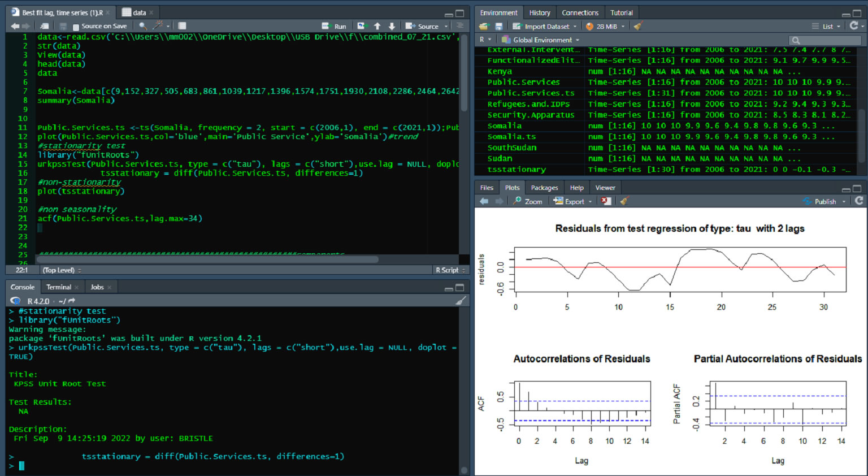This screenshot has width=868, height=476.
Task: Open memory usage 28 MiB dropdown
Action: (605, 26)
